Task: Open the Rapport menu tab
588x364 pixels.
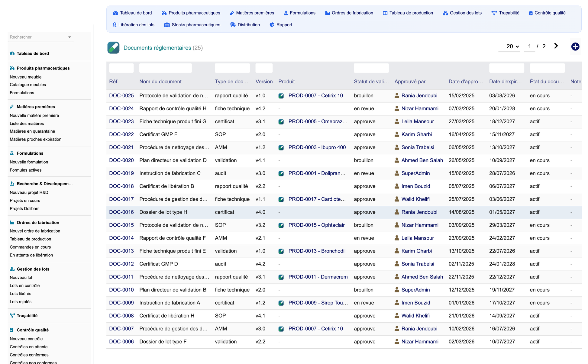Action: (281, 25)
